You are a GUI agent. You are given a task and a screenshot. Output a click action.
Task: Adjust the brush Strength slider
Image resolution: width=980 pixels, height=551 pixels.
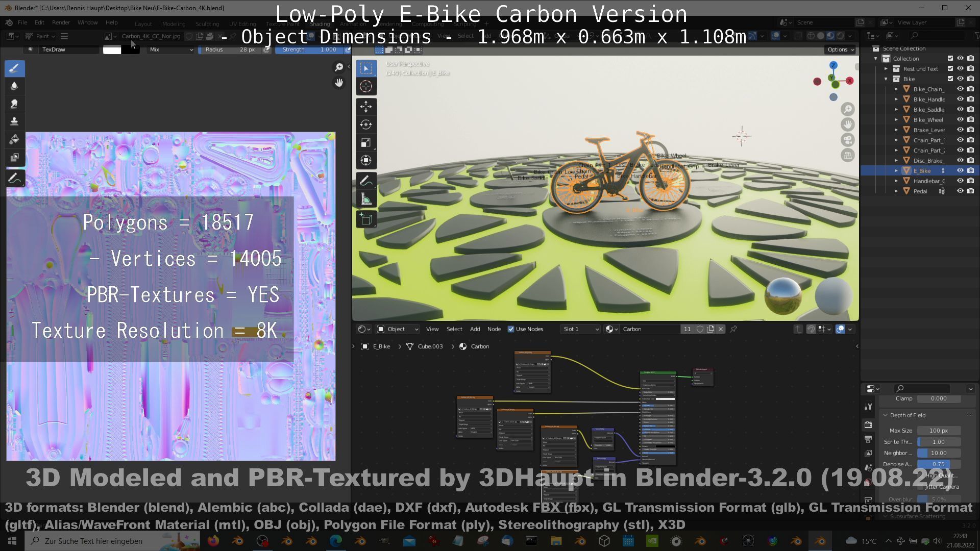pos(310,49)
